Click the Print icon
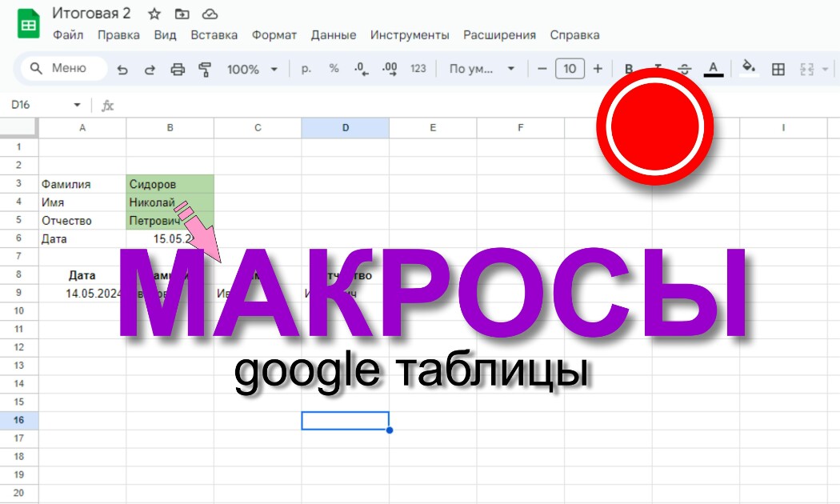The image size is (840, 504). (x=178, y=69)
